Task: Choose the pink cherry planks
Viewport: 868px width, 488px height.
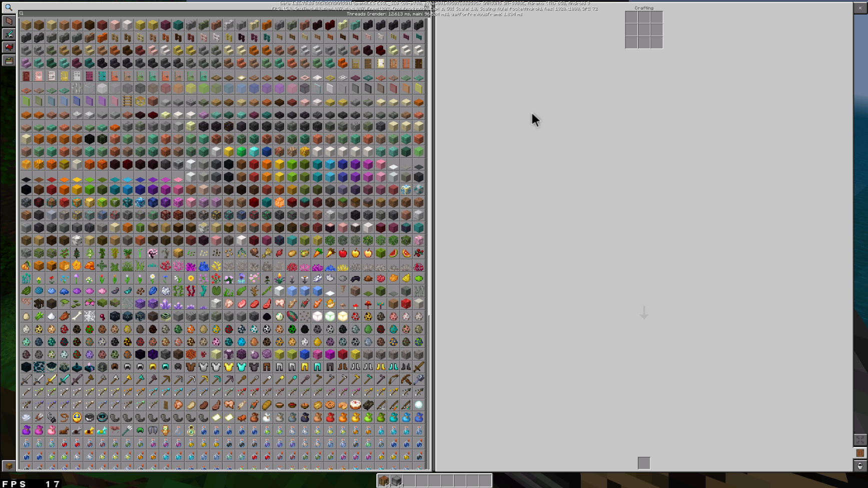Action: pos(115,25)
